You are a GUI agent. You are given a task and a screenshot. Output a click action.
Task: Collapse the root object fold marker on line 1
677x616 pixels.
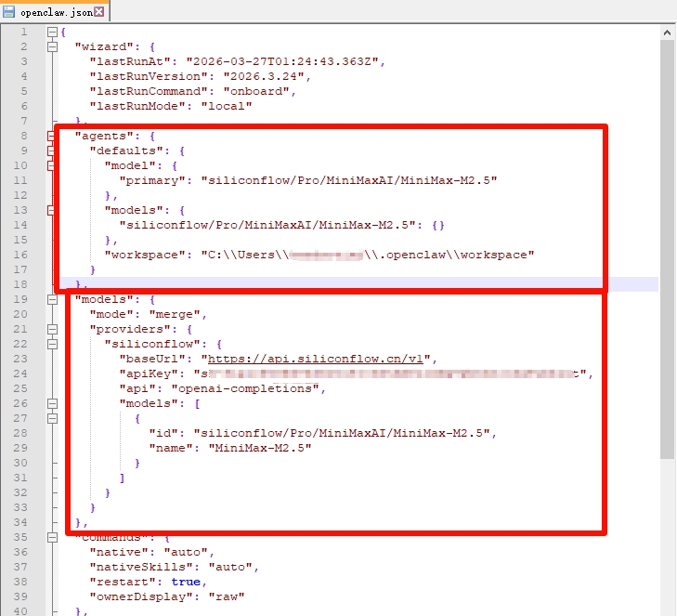tap(52, 32)
